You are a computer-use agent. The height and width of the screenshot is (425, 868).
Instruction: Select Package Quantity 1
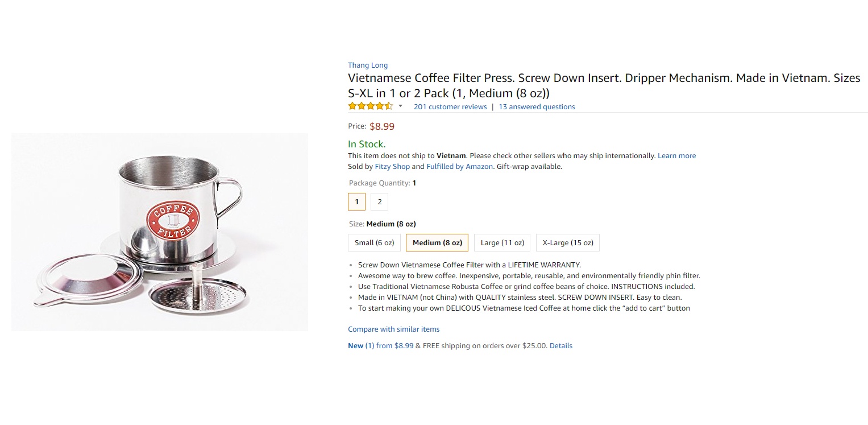(356, 201)
